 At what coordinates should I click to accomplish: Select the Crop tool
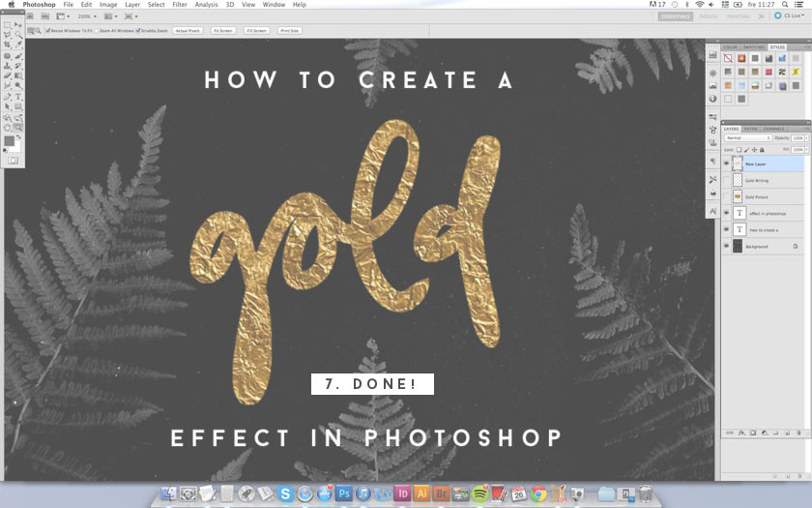pos(8,45)
